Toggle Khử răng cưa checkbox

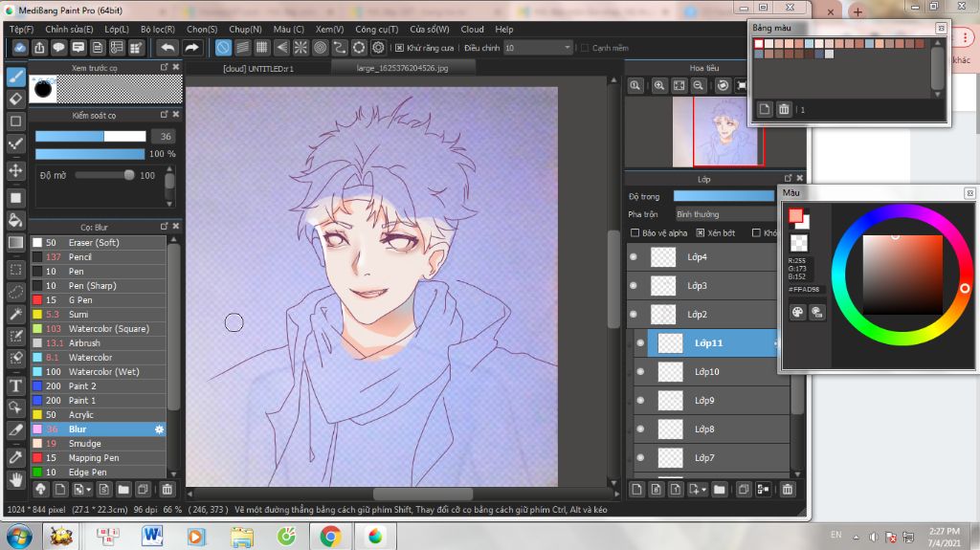click(x=399, y=48)
